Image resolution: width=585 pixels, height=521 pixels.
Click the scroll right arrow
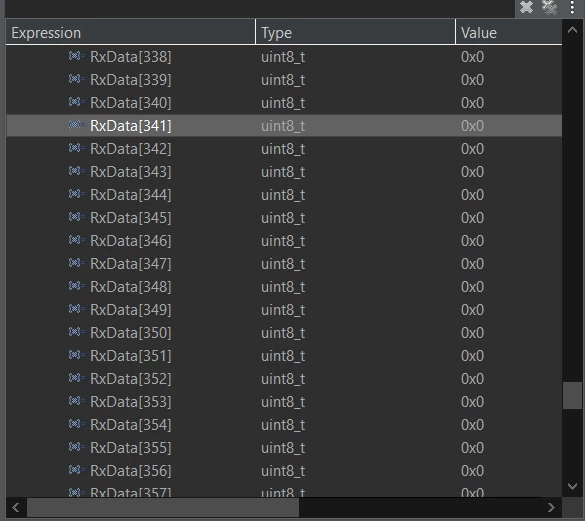(551, 508)
